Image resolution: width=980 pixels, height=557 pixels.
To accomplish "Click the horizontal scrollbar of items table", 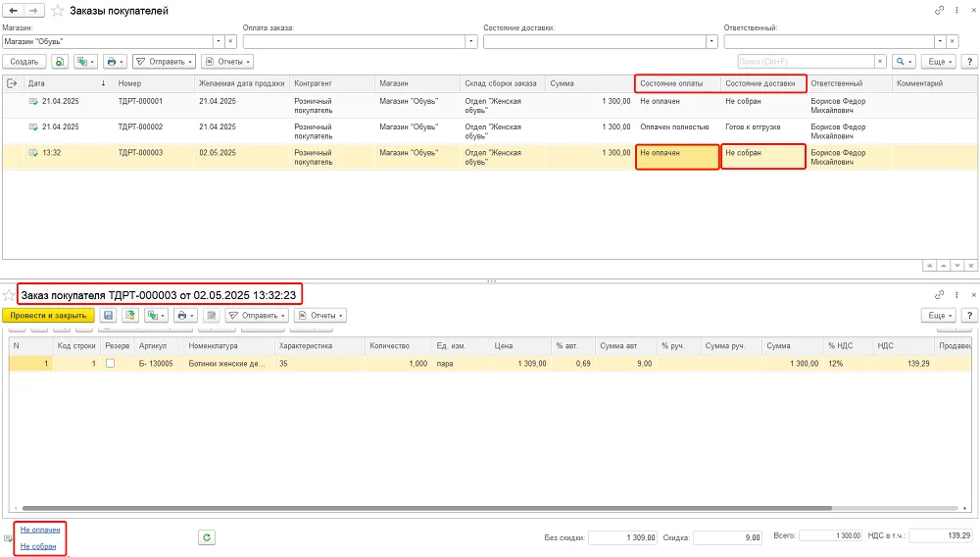I will (x=427, y=508).
